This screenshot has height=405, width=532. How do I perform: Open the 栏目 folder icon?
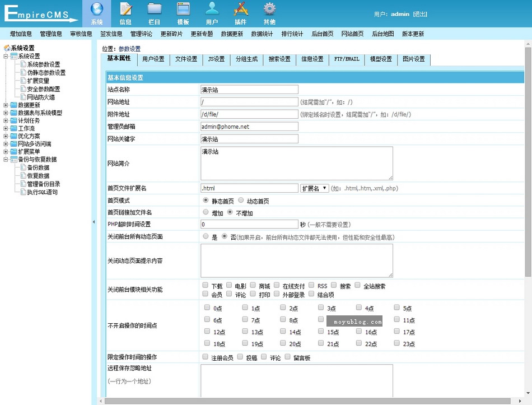(x=154, y=10)
